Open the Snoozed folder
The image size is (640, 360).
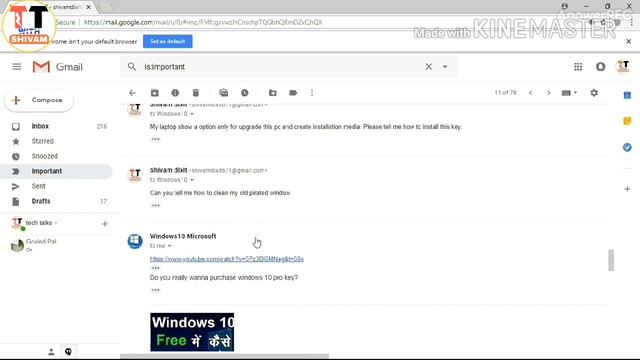point(56,156)
